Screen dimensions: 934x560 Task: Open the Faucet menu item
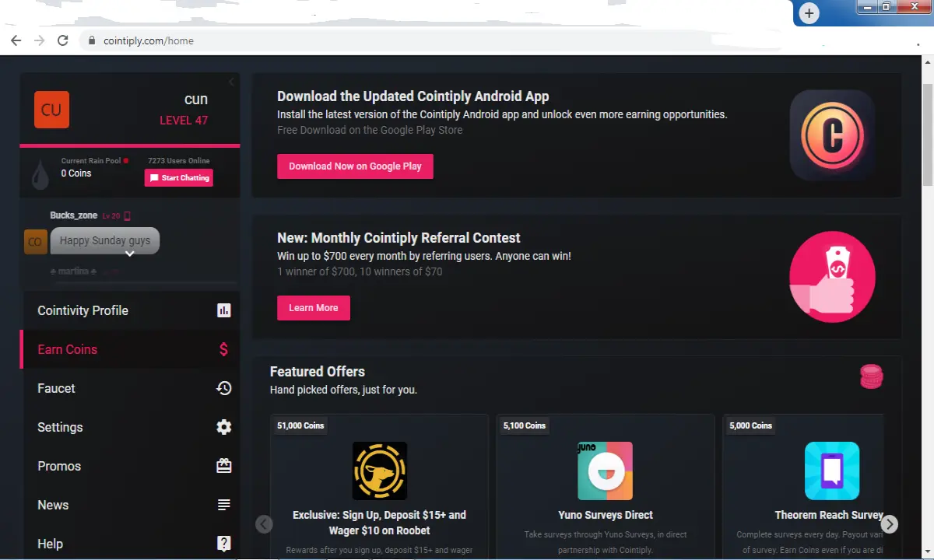(130, 388)
